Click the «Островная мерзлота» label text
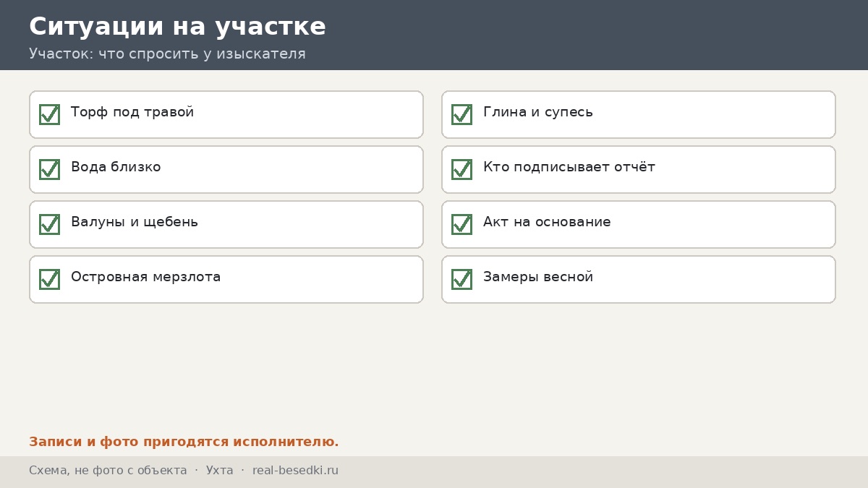The height and width of the screenshot is (488, 868). click(x=146, y=277)
